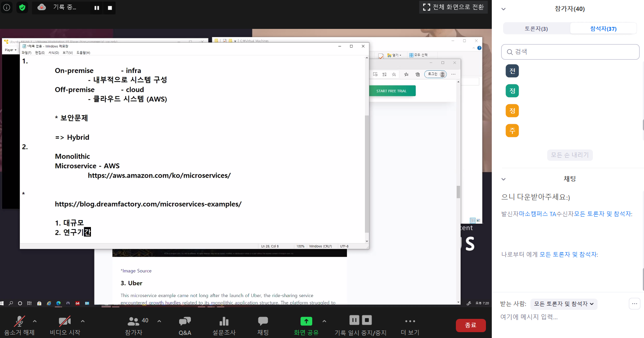Click the chat (채팅) toolbar icon
Image resolution: width=644 pixels, height=338 pixels.
click(x=263, y=322)
